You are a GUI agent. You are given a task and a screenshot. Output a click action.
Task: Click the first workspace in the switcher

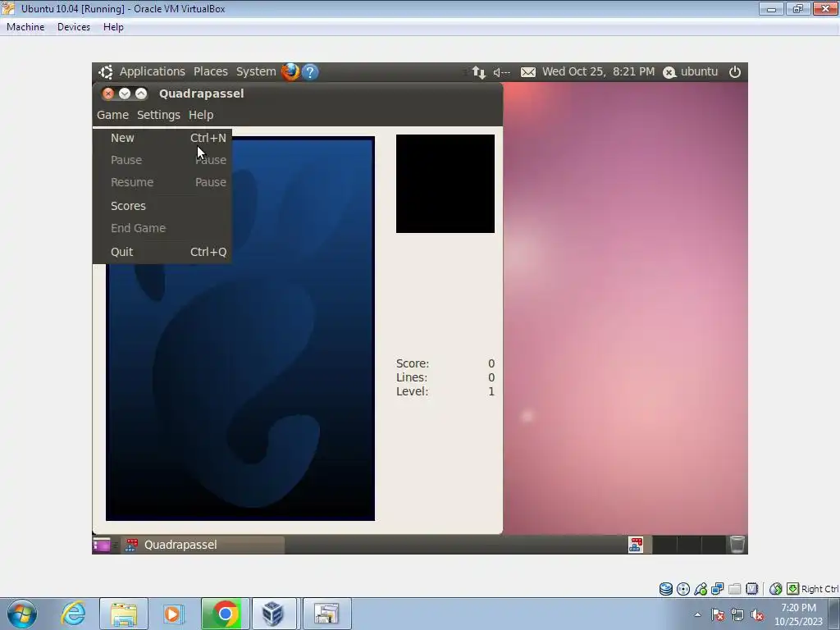(639, 545)
